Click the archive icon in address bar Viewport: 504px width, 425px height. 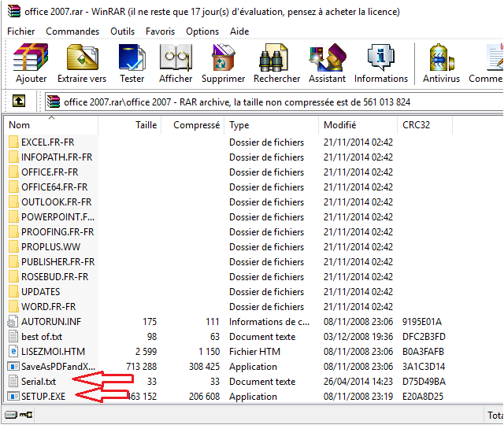pyautogui.click(x=54, y=102)
